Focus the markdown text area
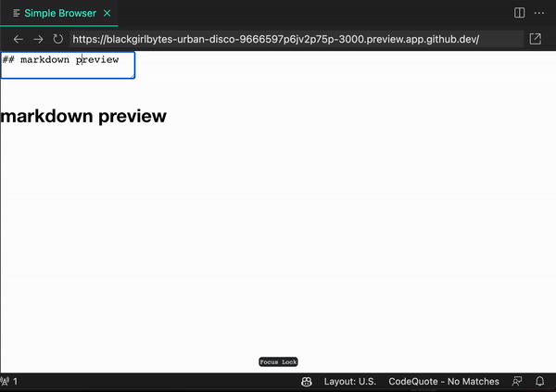Image resolution: width=556 pixels, height=392 pixels. click(68, 65)
